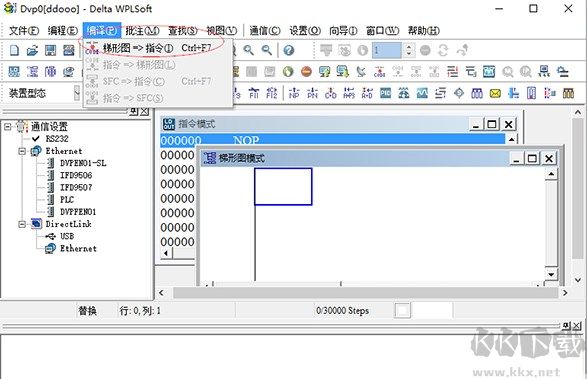This screenshot has height=379, width=587.
Task: Collapse the first Ethernet tree node
Action: point(22,151)
